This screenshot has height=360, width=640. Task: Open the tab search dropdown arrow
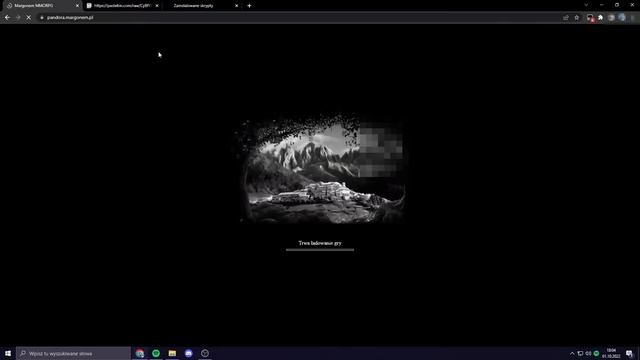click(586, 5)
